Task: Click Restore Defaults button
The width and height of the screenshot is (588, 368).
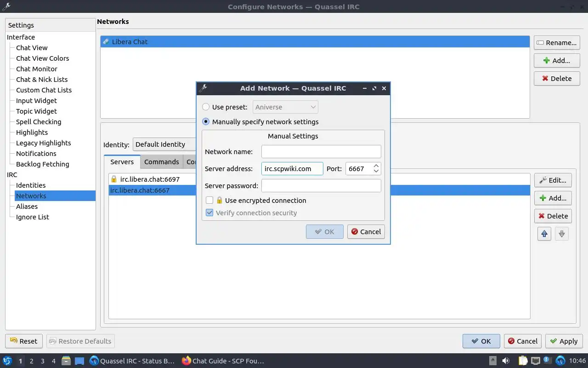Action: [x=80, y=341]
